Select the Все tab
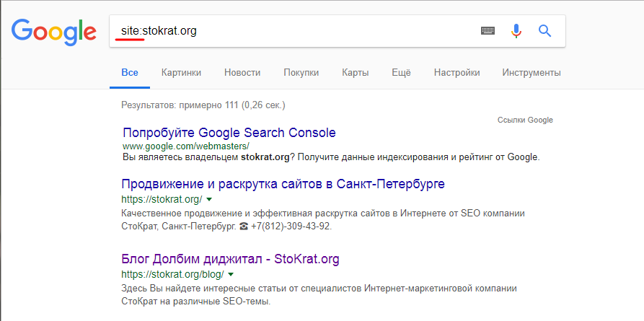This screenshot has height=321, width=644. pos(130,73)
